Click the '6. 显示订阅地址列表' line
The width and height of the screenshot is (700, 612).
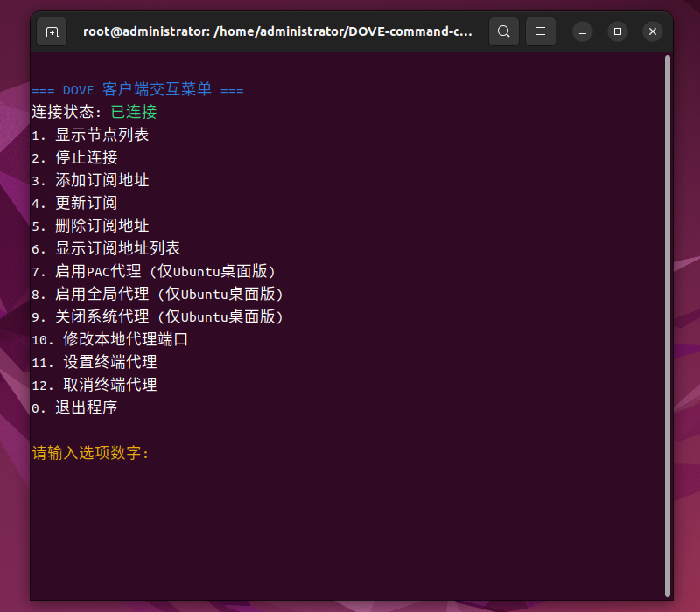coord(106,248)
